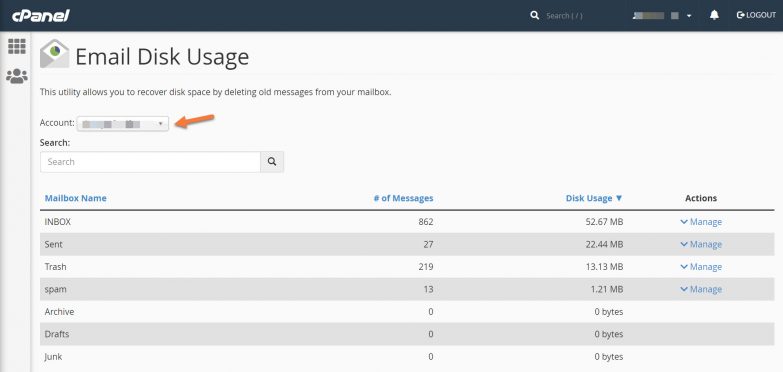Image resolution: width=783 pixels, height=372 pixels.
Task: Focus the mailbox Search input field
Action: 150,162
